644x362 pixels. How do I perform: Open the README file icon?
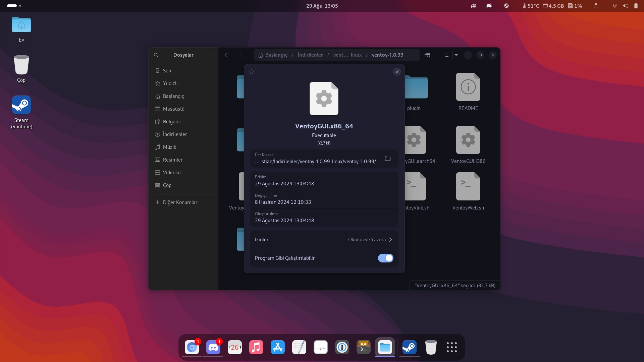(x=468, y=87)
